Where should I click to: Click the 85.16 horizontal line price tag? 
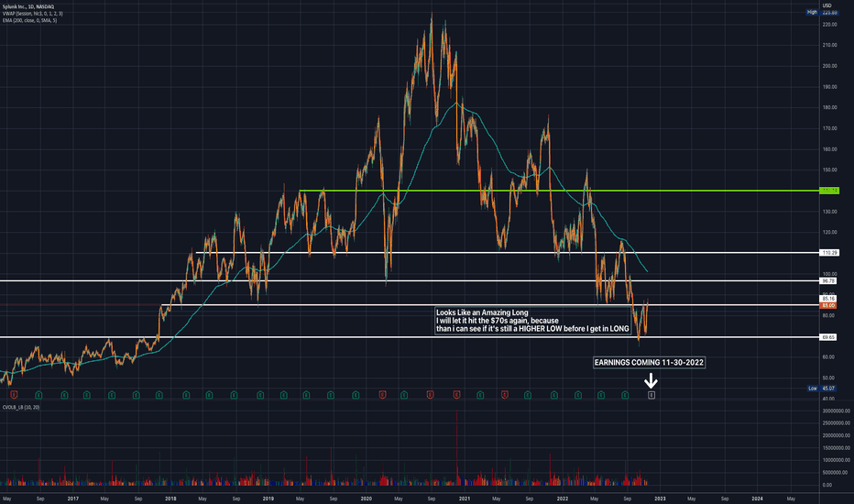click(x=828, y=299)
